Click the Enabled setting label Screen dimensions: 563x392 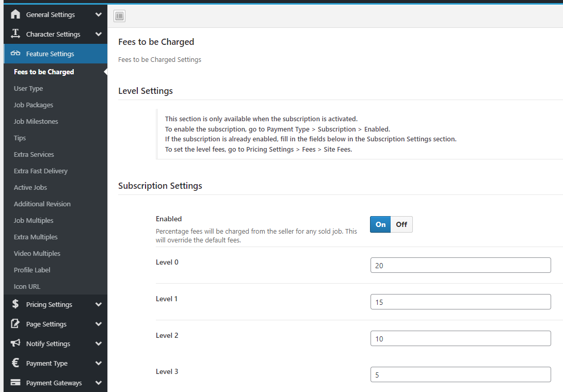[169, 219]
